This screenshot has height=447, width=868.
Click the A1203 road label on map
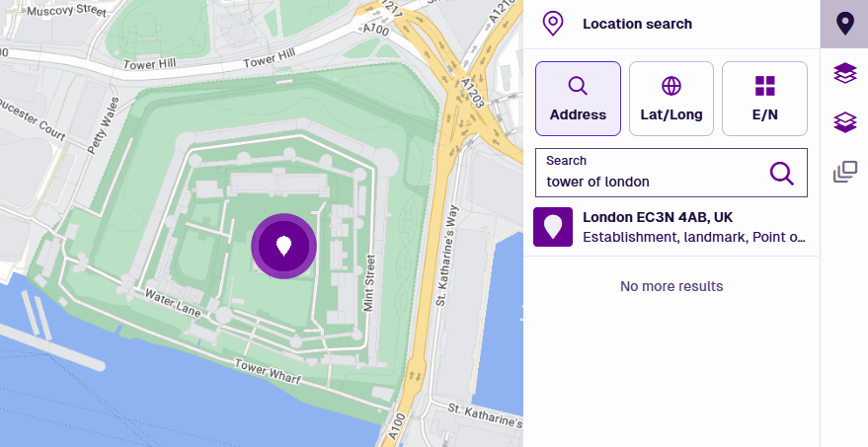tap(472, 93)
